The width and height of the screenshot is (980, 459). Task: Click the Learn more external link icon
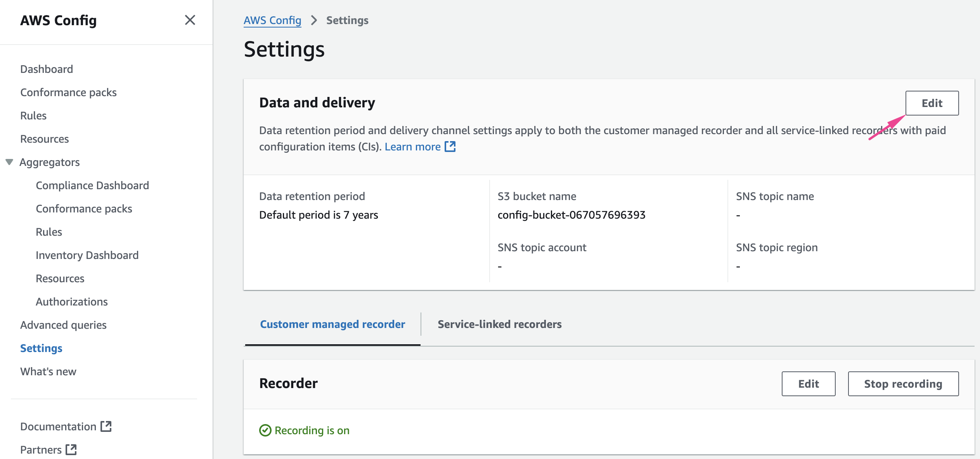pyautogui.click(x=450, y=147)
